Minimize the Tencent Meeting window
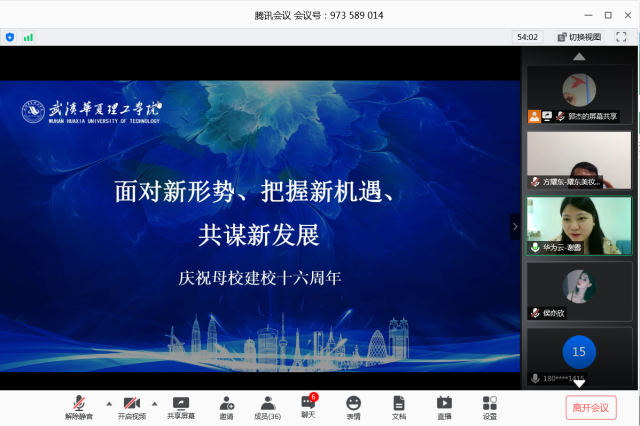 (x=588, y=15)
